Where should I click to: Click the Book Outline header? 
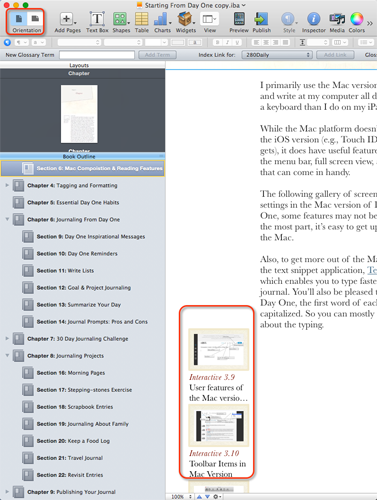coord(79,156)
